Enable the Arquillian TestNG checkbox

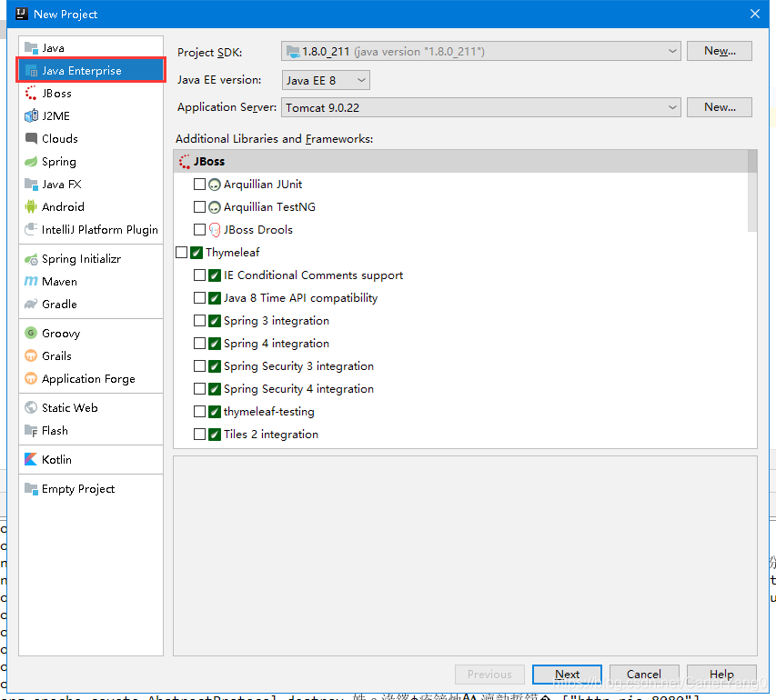[199, 207]
